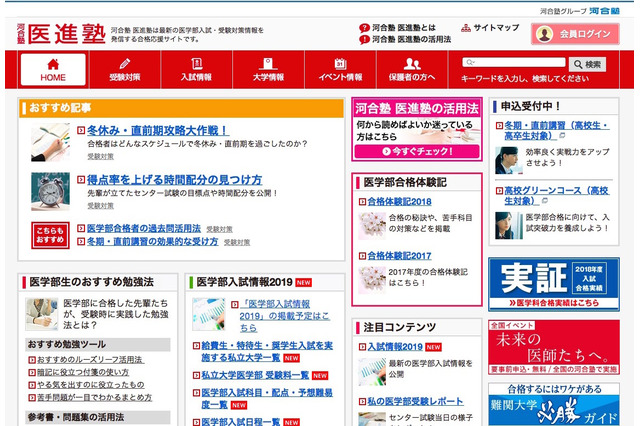The width and height of the screenshot is (640, 426).
Task: Click the people icon above 保護者の方へ
Action: (x=412, y=64)
